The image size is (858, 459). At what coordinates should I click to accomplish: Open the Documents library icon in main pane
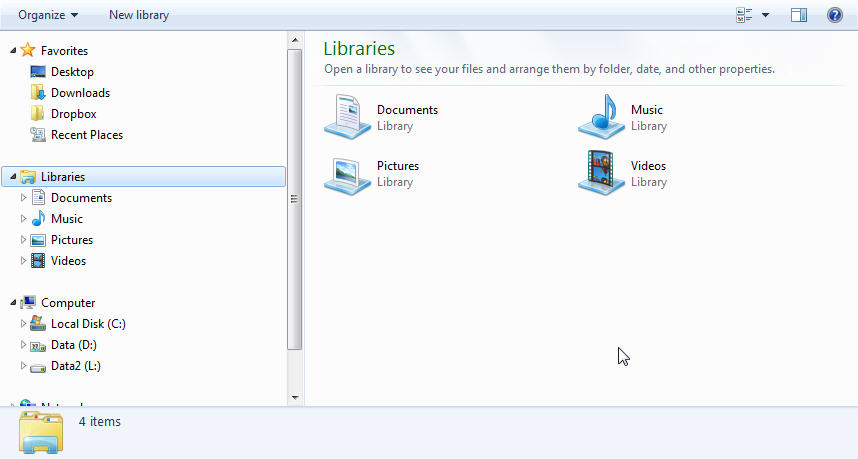347,117
